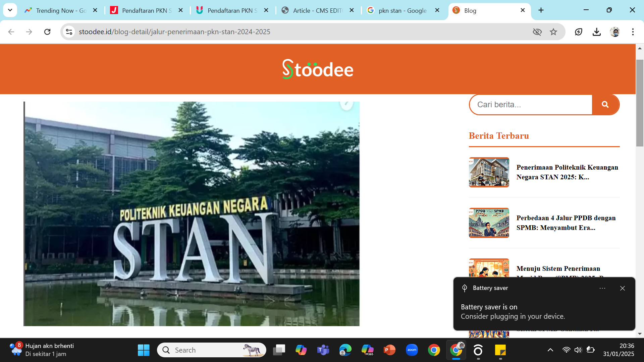This screenshot has height=362, width=644.
Task: Click the Cari berita search field
Action: point(531,105)
